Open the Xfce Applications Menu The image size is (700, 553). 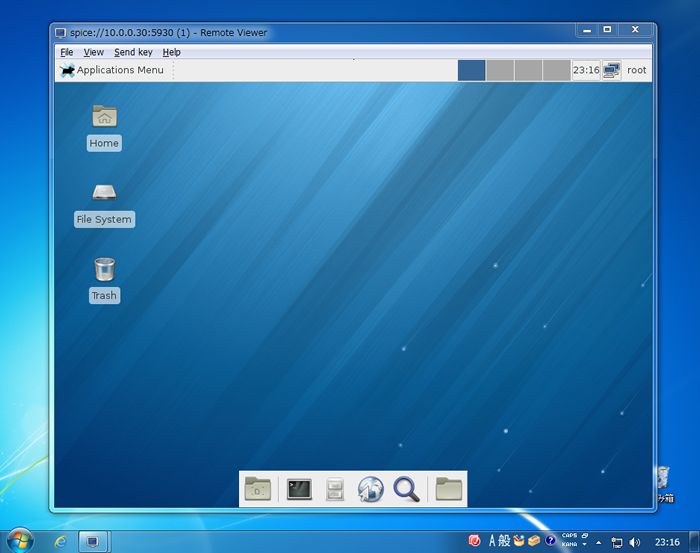(112, 70)
